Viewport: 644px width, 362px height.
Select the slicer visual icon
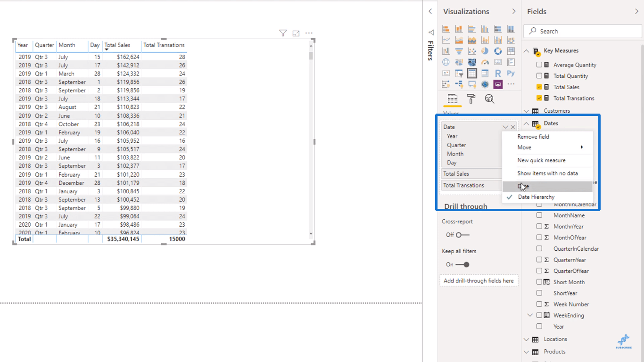tap(459, 73)
